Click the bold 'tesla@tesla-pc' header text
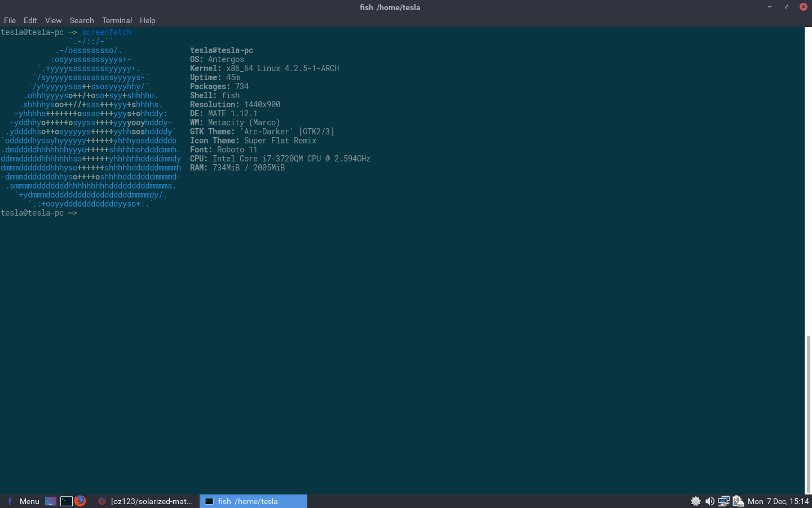Image resolution: width=812 pixels, height=508 pixels. [x=222, y=50]
